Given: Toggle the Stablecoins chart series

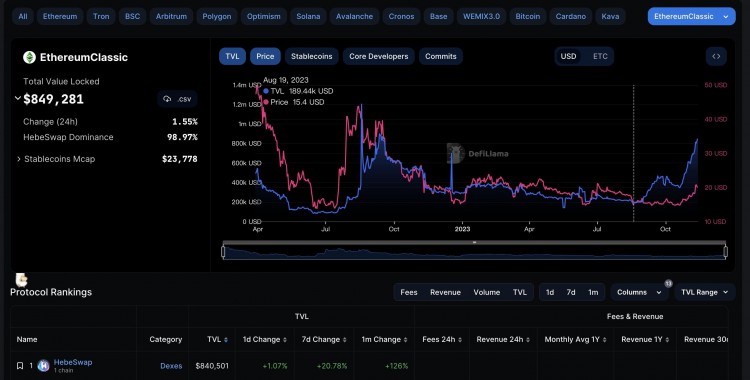Looking at the screenshot, I should pos(312,56).
